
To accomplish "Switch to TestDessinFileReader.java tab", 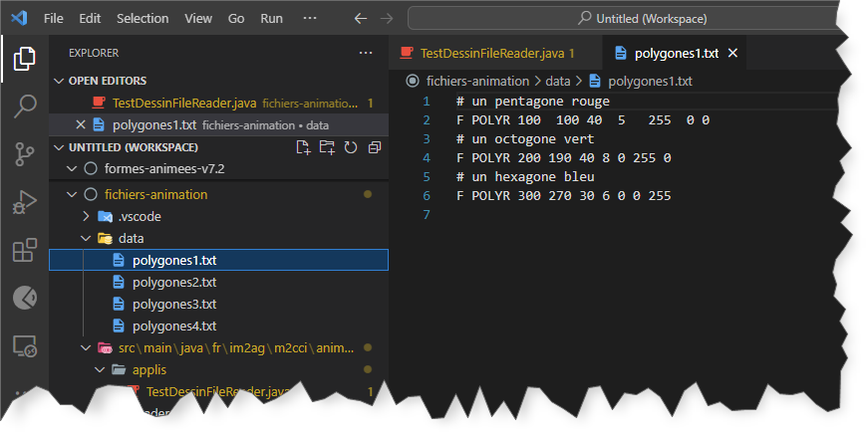I will (x=490, y=52).
